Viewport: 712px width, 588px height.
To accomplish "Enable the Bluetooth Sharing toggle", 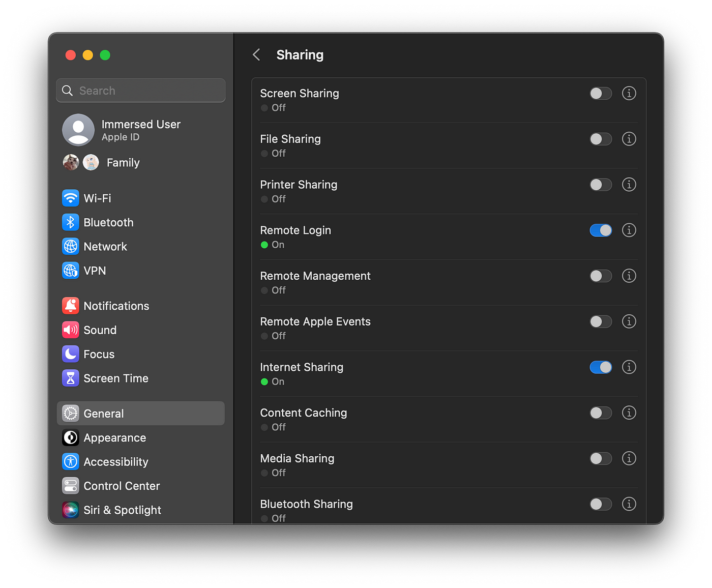I will pos(601,504).
